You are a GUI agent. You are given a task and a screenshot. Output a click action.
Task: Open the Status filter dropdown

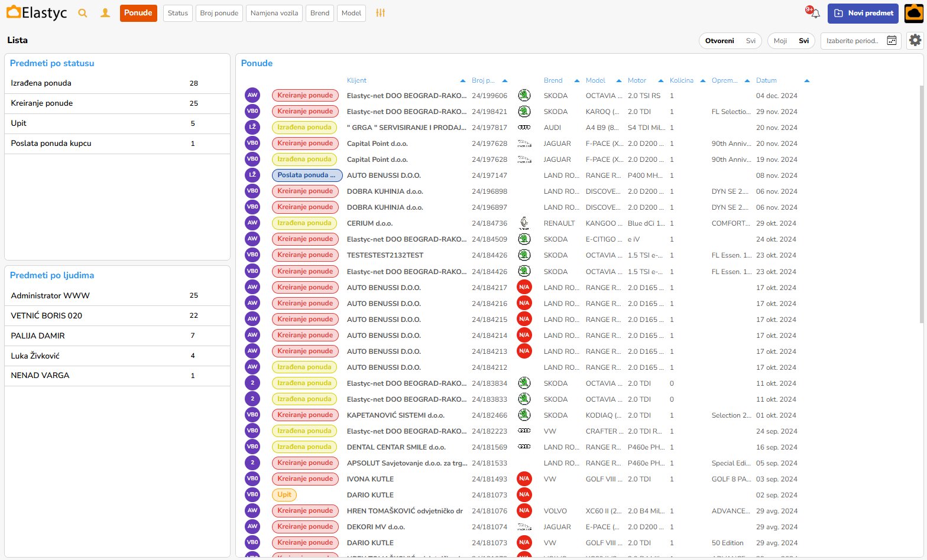tap(177, 13)
